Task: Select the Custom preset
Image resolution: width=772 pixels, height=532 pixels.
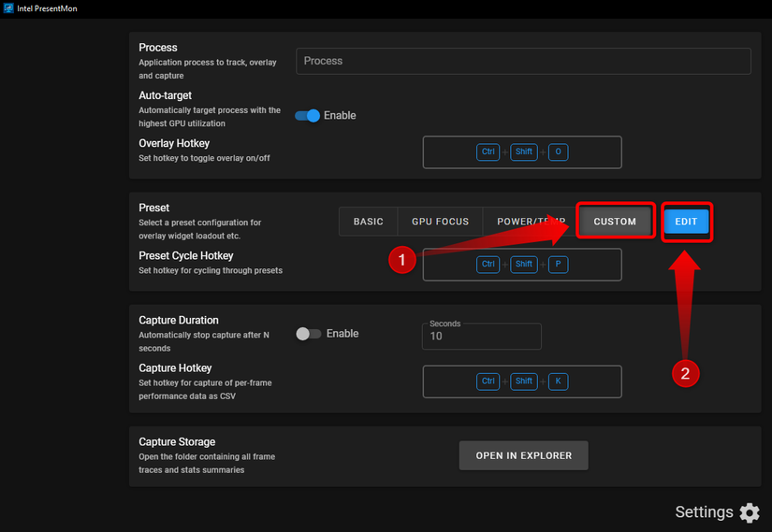Action: [x=615, y=222]
